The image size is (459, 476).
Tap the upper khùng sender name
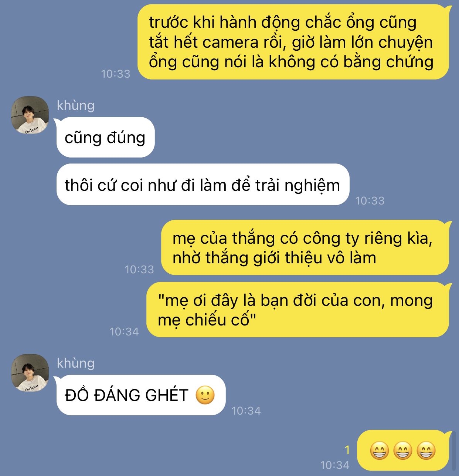[x=76, y=105]
